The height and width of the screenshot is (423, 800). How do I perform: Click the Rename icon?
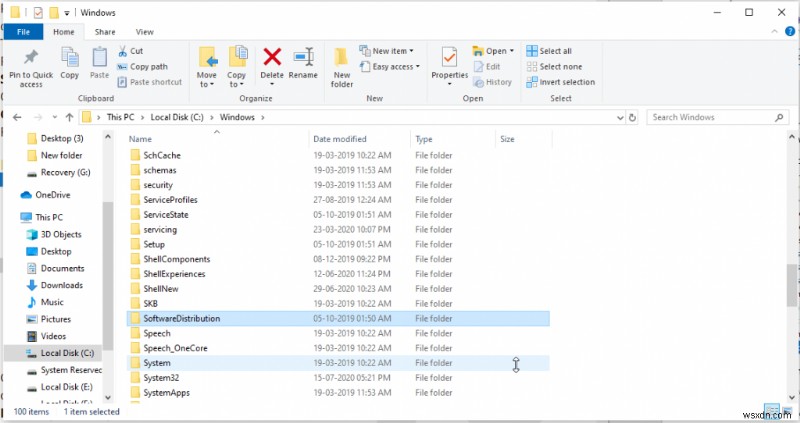304,57
